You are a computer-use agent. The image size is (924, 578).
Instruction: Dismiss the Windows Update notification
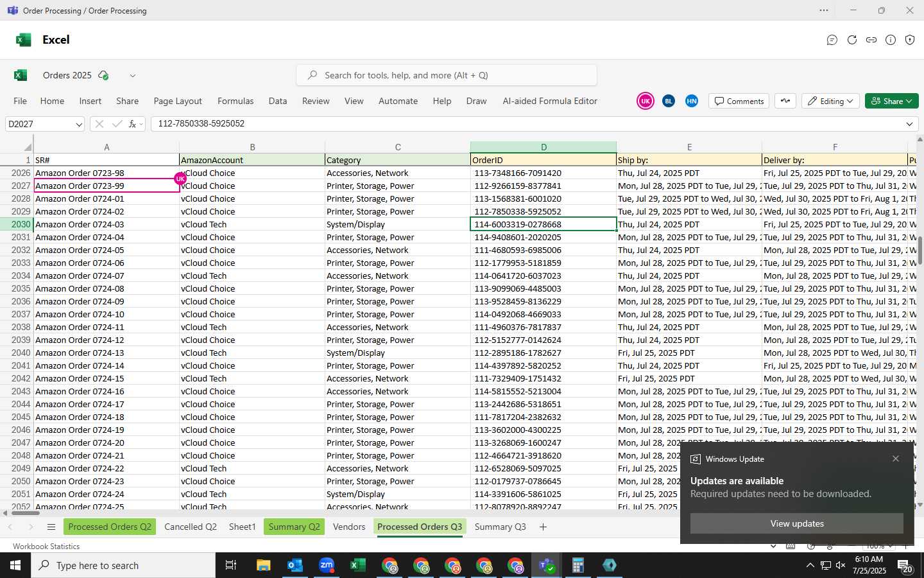[896, 459]
